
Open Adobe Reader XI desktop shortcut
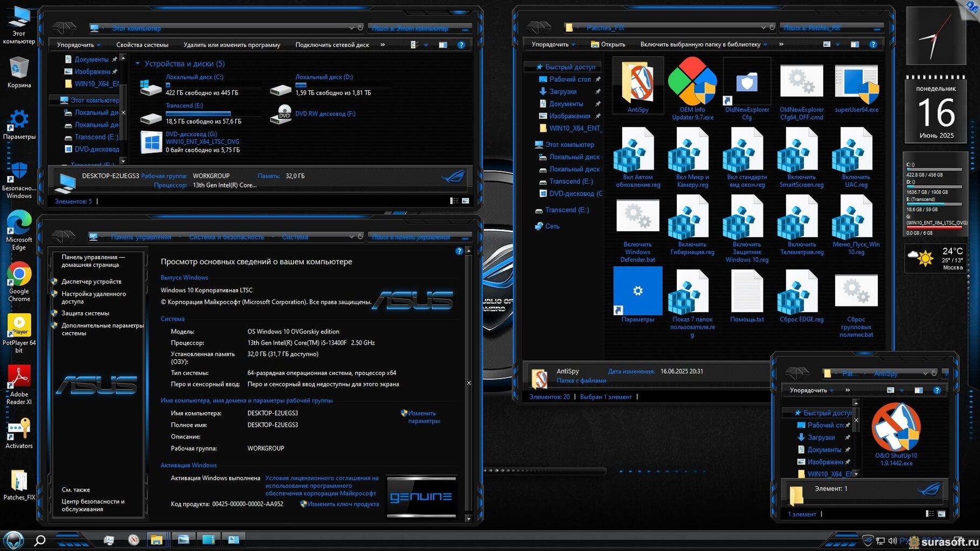click(x=19, y=385)
